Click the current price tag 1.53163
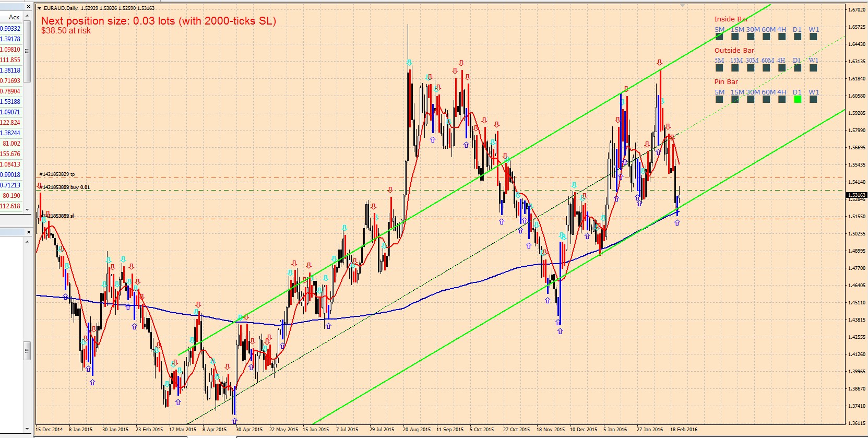Image resolution: width=868 pixels, height=438 pixels. coord(856,195)
